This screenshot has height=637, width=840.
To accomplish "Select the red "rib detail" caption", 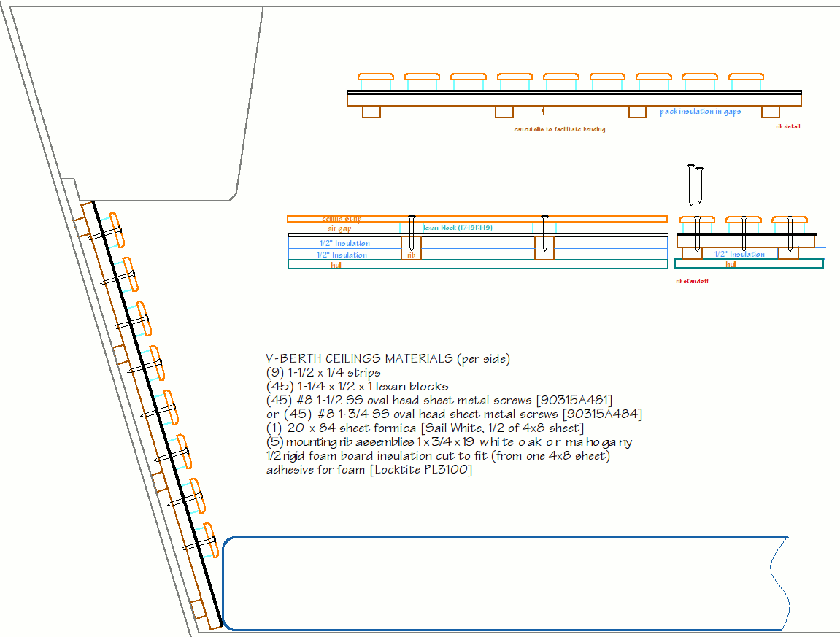I will [787, 126].
